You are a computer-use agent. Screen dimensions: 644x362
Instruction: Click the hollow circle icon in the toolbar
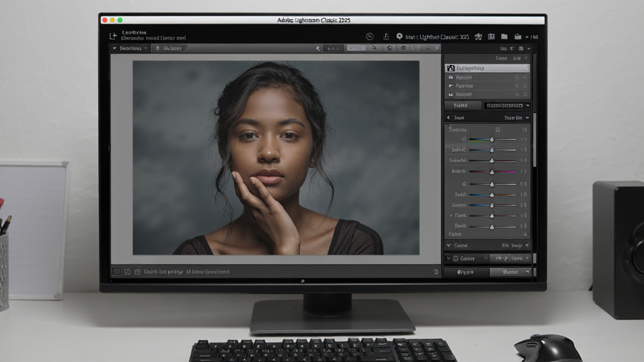(389, 48)
